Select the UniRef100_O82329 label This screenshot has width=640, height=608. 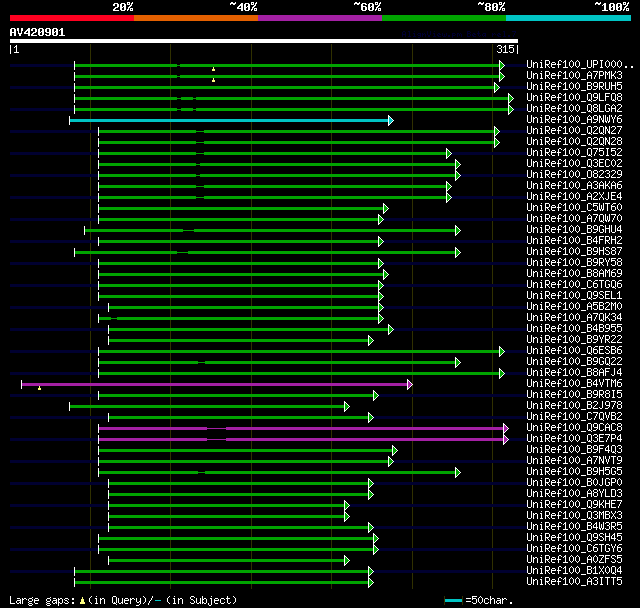574,175
